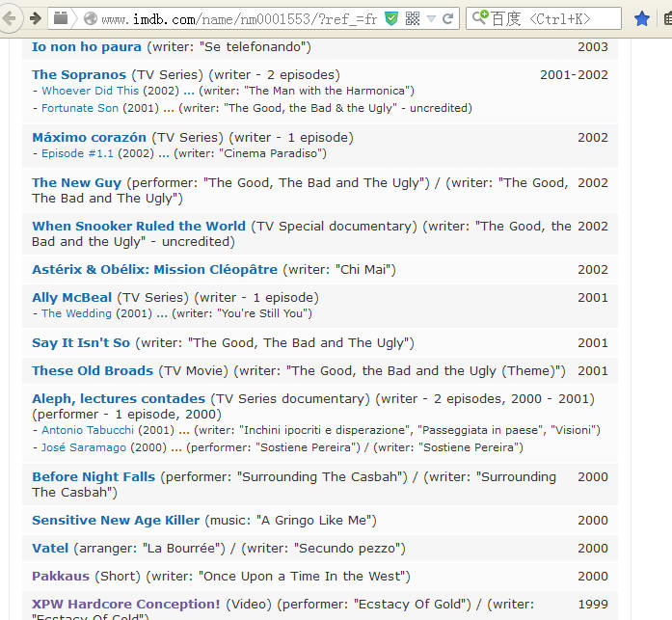Open Astérix & Obélix: Mission Cléopâtre link
This screenshot has height=620, width=672.
click(x=154, y=270)
